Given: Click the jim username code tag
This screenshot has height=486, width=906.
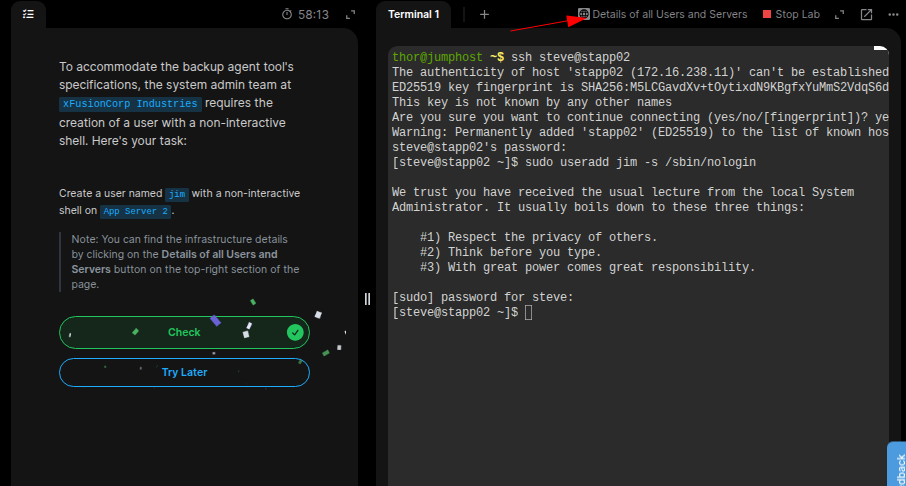Looking at the screenshot, I should (177, 194).
